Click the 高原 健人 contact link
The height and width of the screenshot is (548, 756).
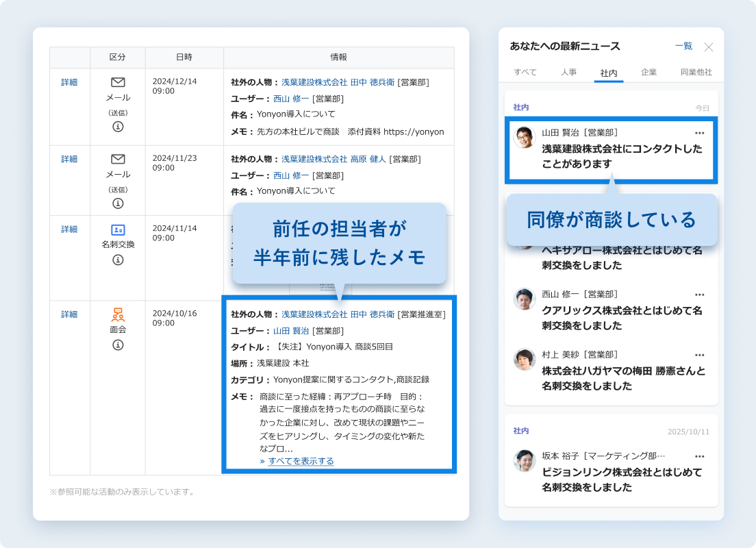(x=368, y=159)
